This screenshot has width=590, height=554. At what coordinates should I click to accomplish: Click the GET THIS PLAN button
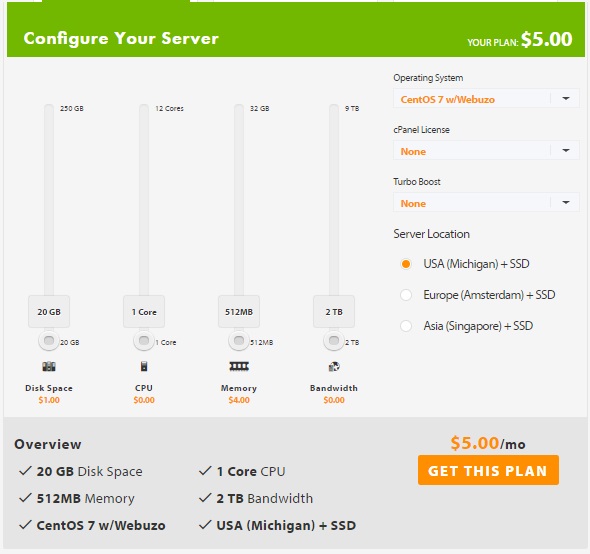pyautogui.click(x=488, y=470)
